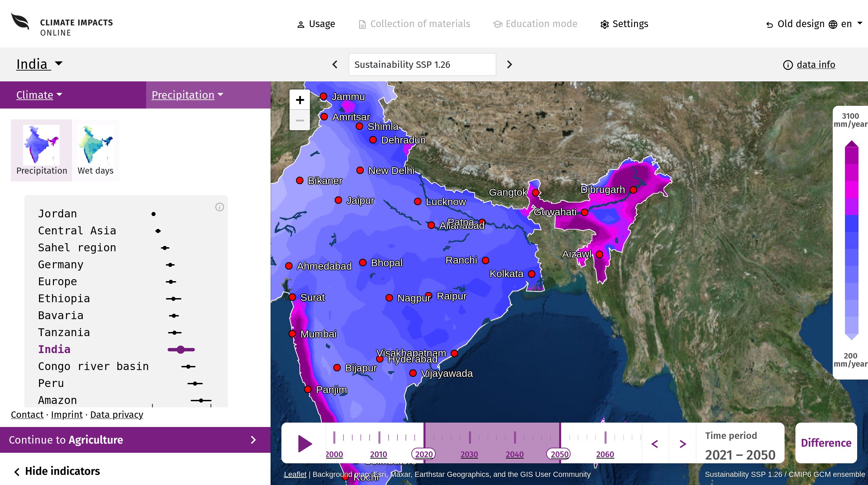Hide indicators panel
Viewport: 868px width, 485px height.
coord(57,471)
